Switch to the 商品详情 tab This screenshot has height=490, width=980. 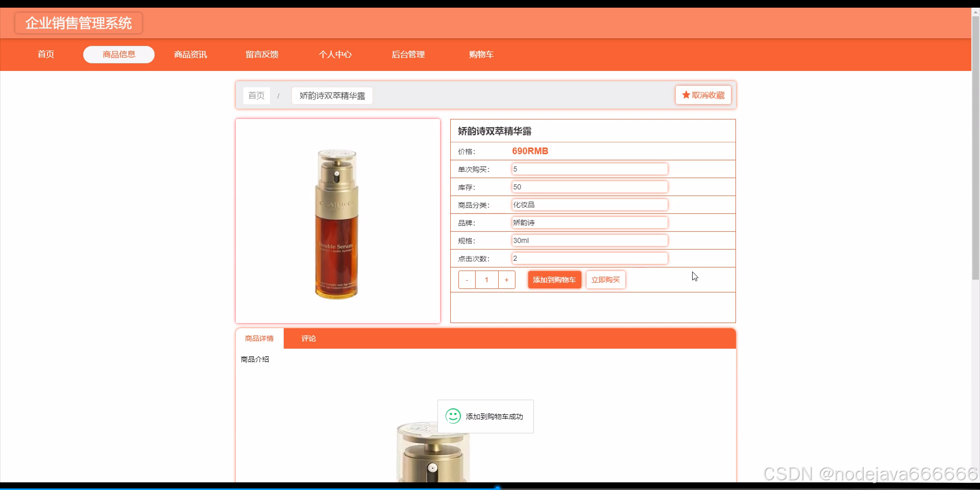point(259,338)
